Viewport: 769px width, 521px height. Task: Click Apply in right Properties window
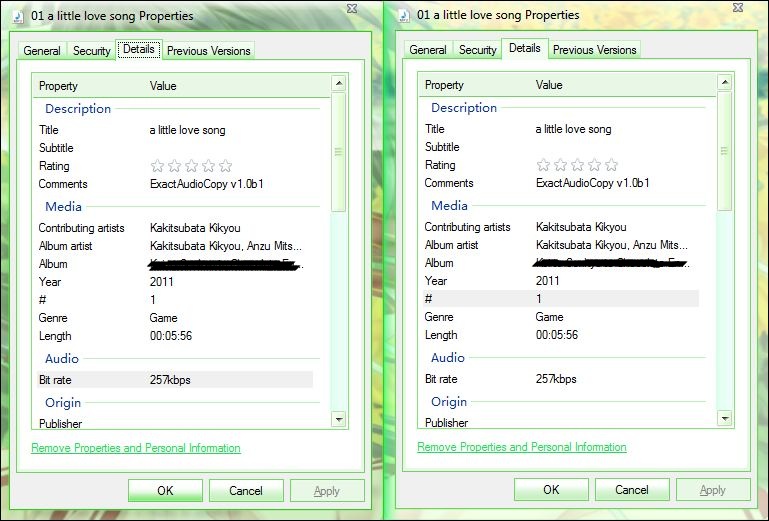[713, 490]
